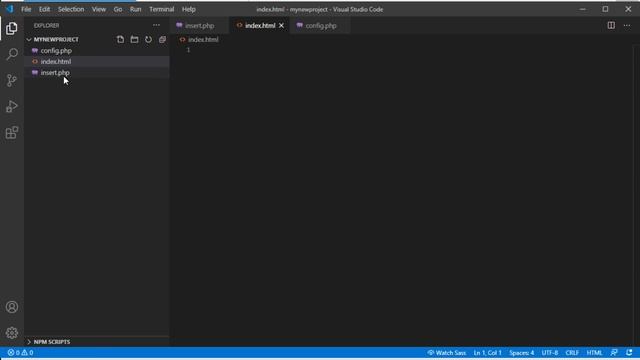Click the New File icon in explorer
This screenshot has height=360, width=640.
(x=120, y=40)
